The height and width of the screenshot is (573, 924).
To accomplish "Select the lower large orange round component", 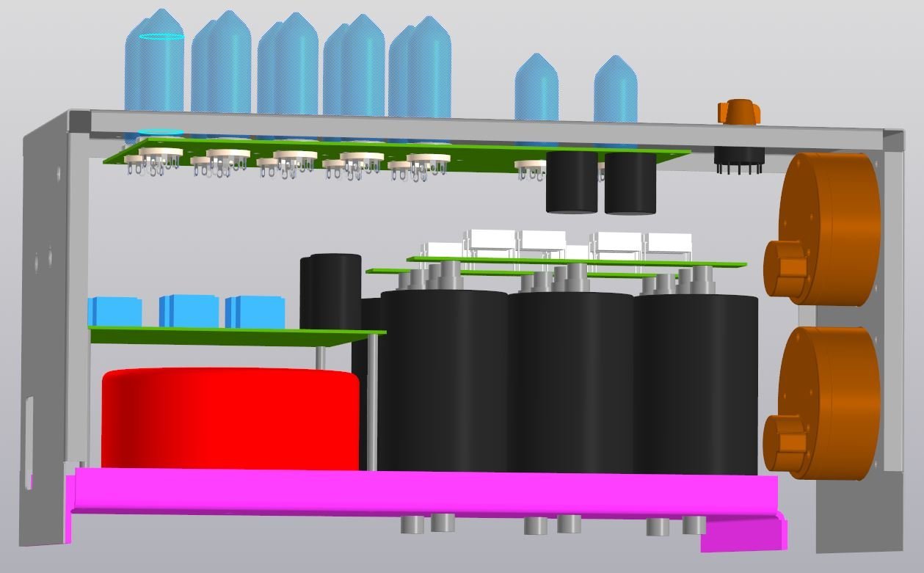I will pos(829,404).
